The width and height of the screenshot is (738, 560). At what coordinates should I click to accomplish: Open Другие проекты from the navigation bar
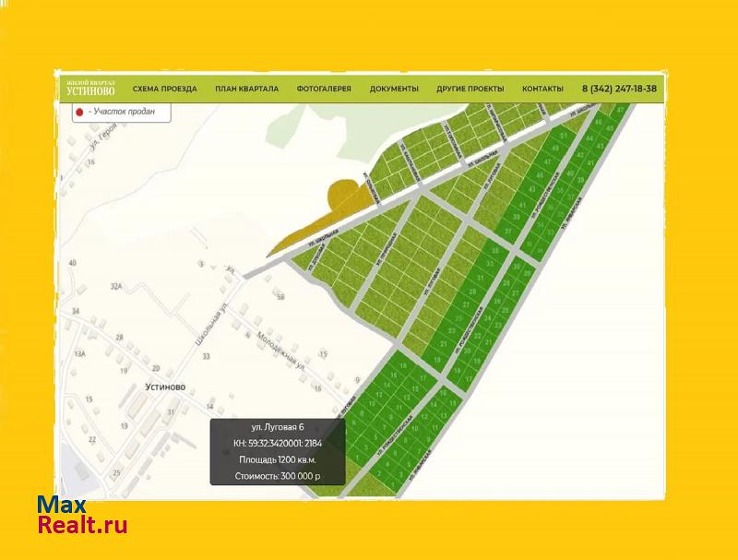[x=470, y=89]
